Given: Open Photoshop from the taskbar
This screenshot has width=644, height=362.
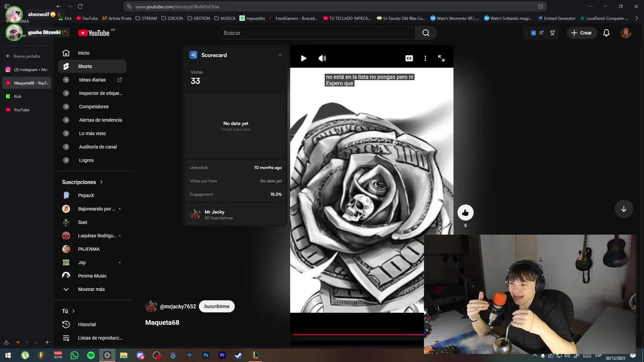Looking at the screenshot, I should [x=206, y=355].
